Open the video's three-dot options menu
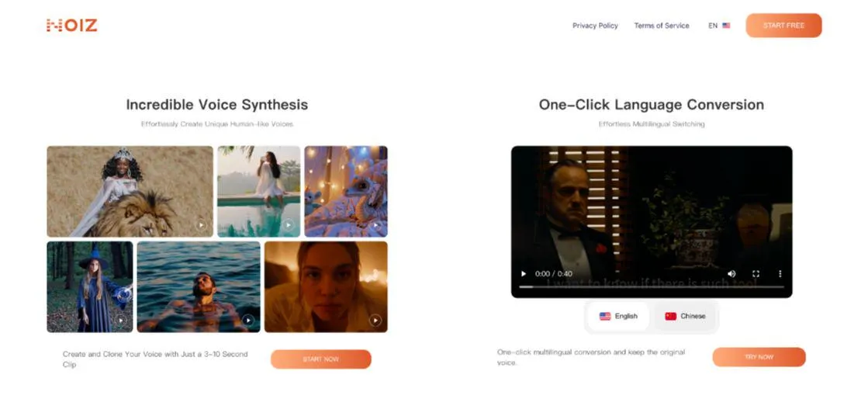Image resolution: width=868 pixels, height=413 pixels. coord(780,274)
